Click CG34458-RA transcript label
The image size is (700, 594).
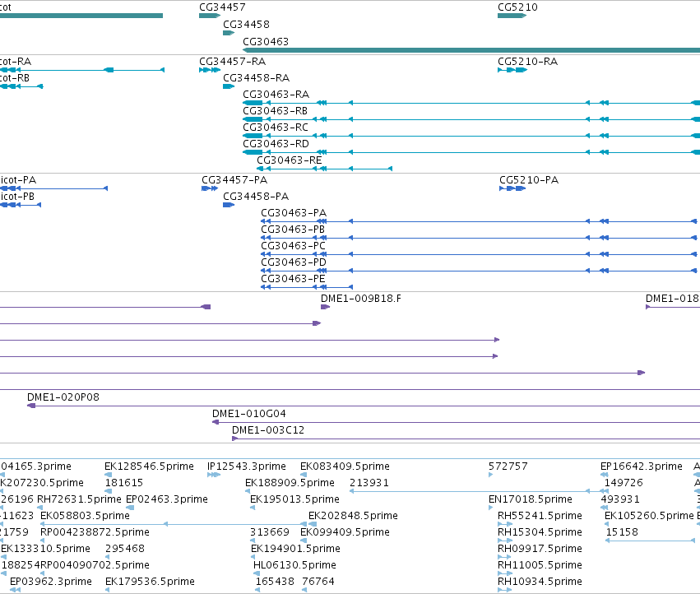[257, 77]
